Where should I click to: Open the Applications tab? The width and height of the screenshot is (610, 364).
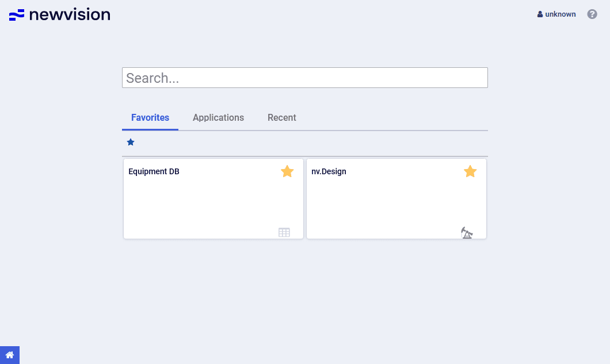218,118
